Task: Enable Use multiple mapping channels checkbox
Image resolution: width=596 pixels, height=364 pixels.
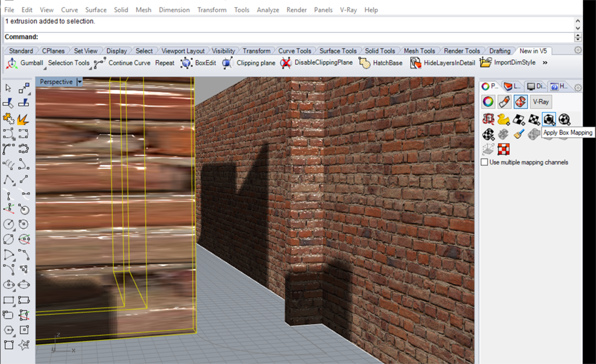Action: [484, 162]
